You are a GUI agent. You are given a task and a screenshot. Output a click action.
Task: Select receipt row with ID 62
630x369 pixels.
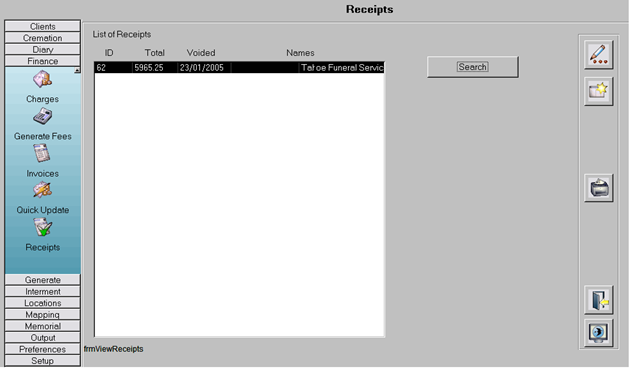point(239,68)
